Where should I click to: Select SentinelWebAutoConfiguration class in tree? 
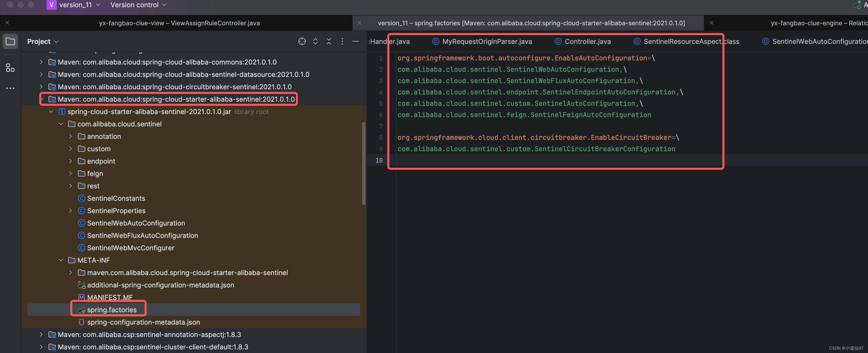point(136,223)
